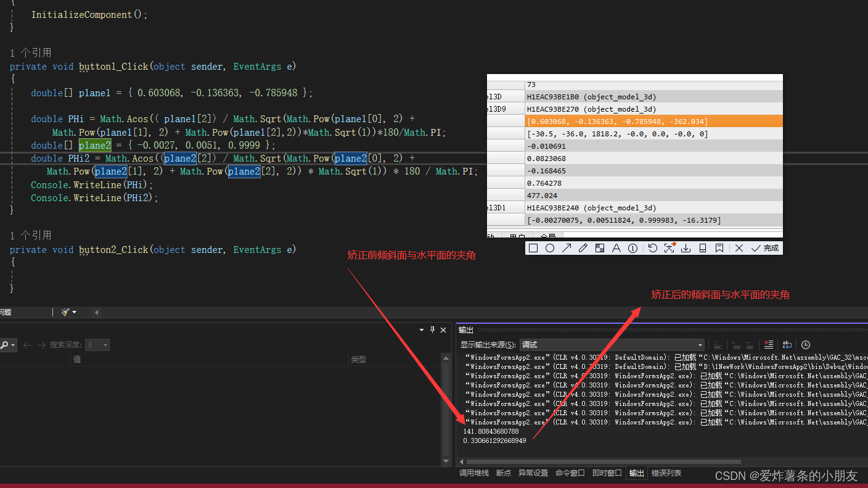Screen dimensions: 868x488
Task: Select the rectangle annotation tool
Action: pos(533,248)
